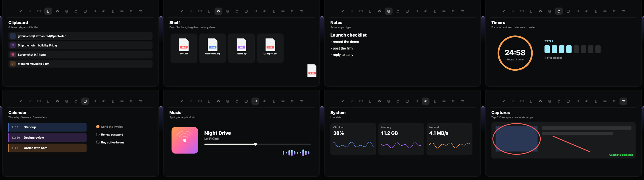Click the window card icon in the Clipboard panel toolbar
Viewport: 644px width, 180px height.
click(39, 11)
